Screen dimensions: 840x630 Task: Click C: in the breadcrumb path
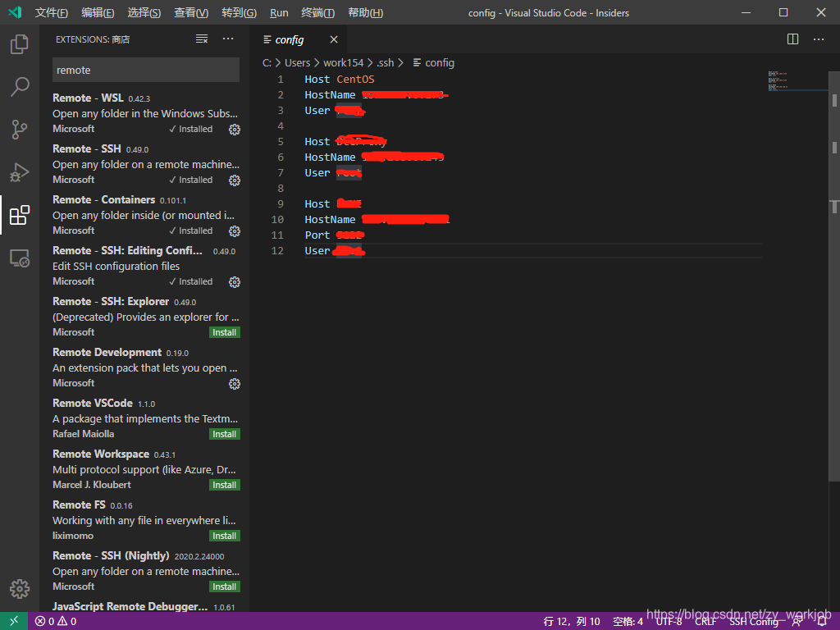[267, 62]
